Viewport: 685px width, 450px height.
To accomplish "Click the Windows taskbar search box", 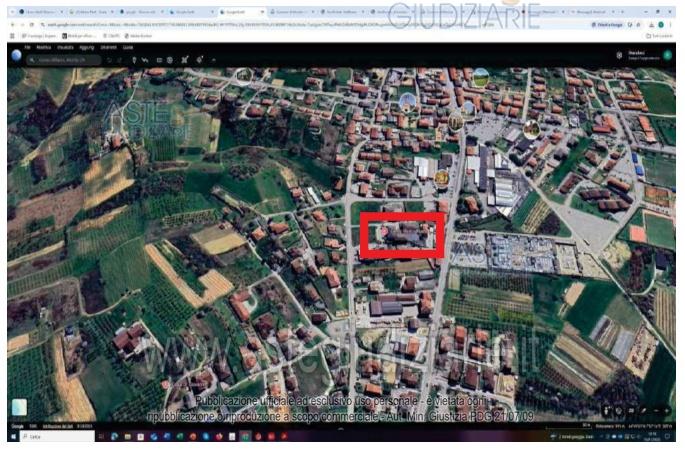I will (57, 436).
